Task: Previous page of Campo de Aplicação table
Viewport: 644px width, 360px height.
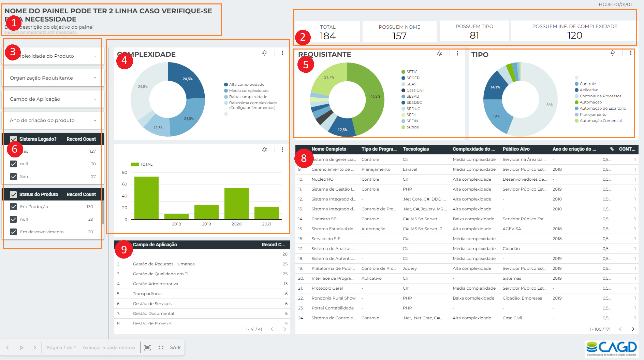Action: tap(272, 329)
